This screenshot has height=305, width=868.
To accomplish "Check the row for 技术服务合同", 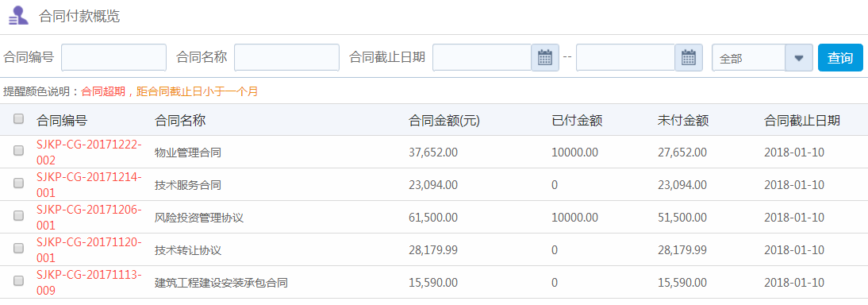I will pos(19,183).
